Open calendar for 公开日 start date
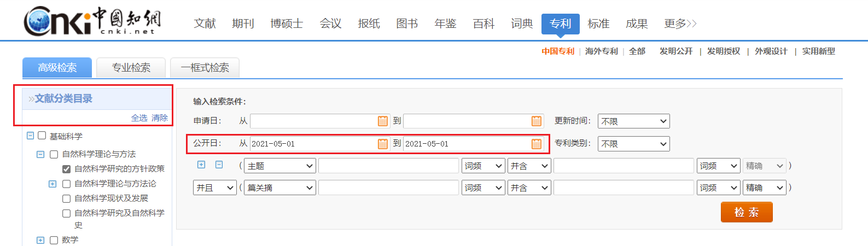Viewport: 868px width, 246px height. click(383, 144)
